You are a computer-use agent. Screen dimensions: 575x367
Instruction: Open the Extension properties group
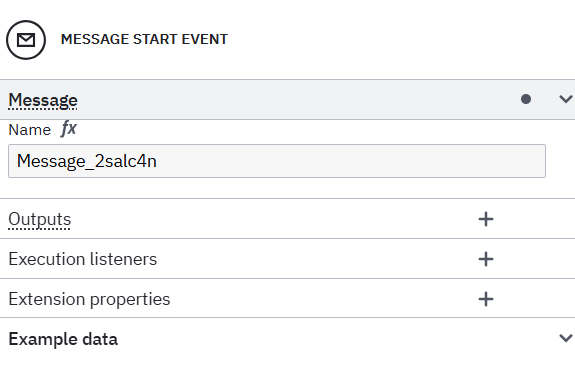click(288, 299)
